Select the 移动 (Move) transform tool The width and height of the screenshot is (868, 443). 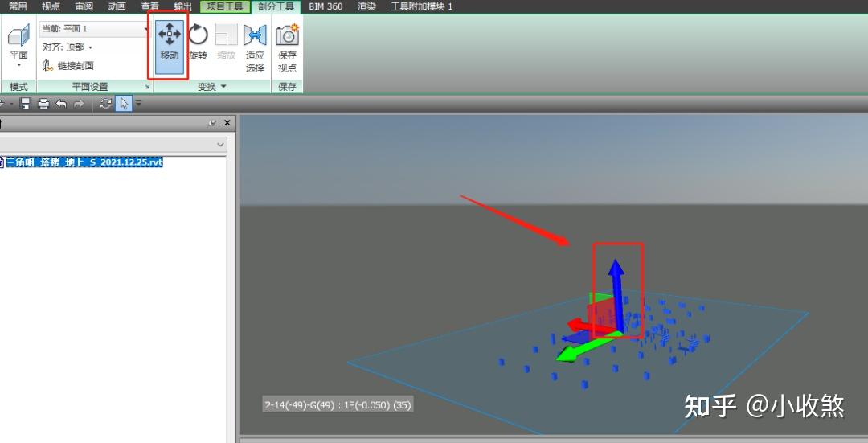[170, 47]
